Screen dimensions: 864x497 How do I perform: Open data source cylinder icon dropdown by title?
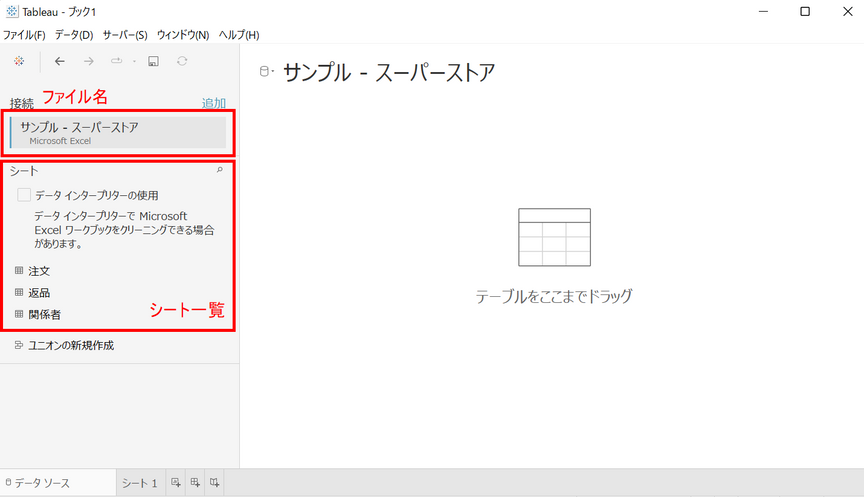tap(267, 72)
